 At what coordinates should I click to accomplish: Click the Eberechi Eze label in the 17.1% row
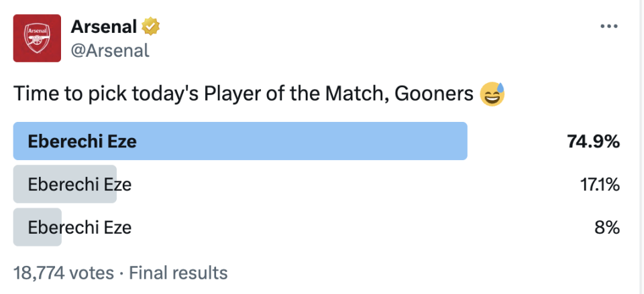(79, 184)
